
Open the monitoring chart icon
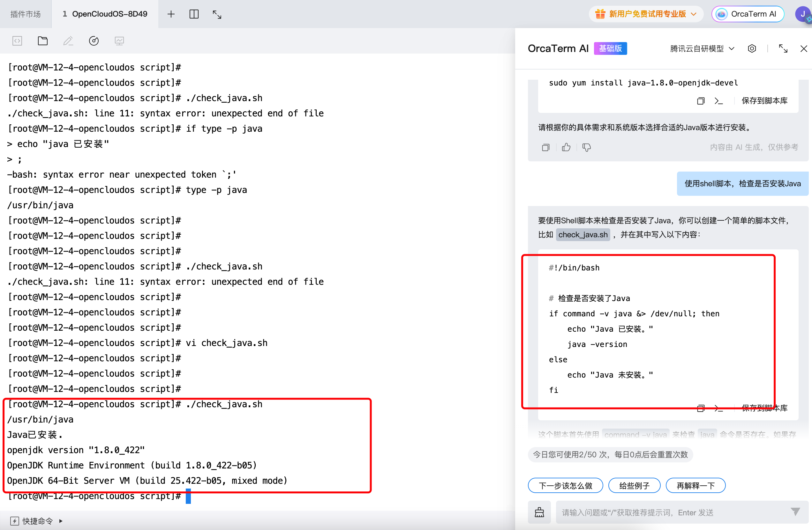(119, 41)
